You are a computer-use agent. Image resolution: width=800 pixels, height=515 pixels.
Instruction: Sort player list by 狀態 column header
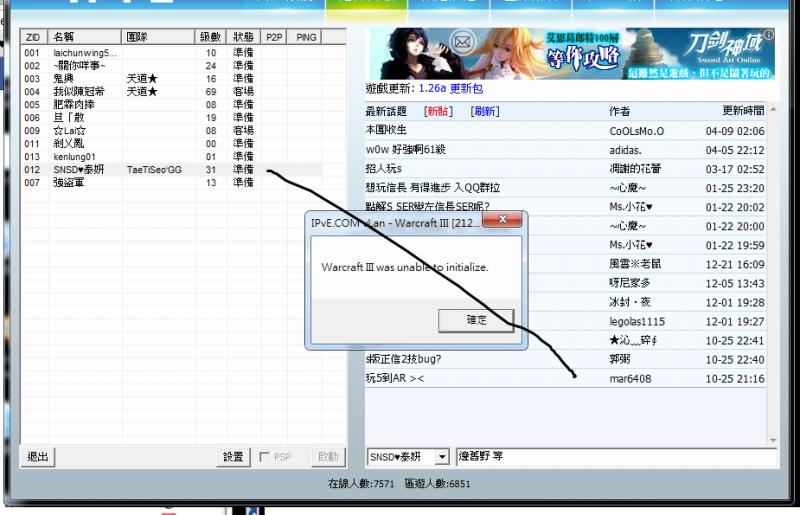[243, 37]
